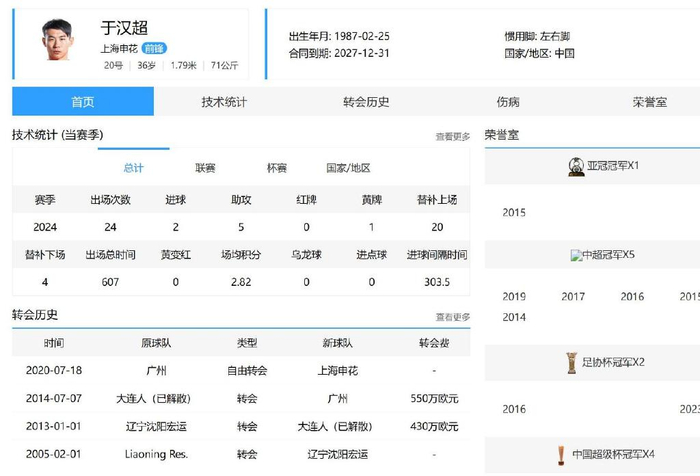This screenshot has width=700, height=476.
Task: Click the 合同到期 2027-12-31 text
Action: 339,54
